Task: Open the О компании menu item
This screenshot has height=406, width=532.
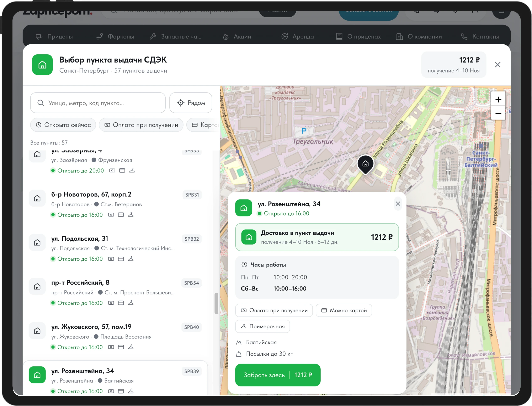Action: pyautogui.click(x=419, y=37)
